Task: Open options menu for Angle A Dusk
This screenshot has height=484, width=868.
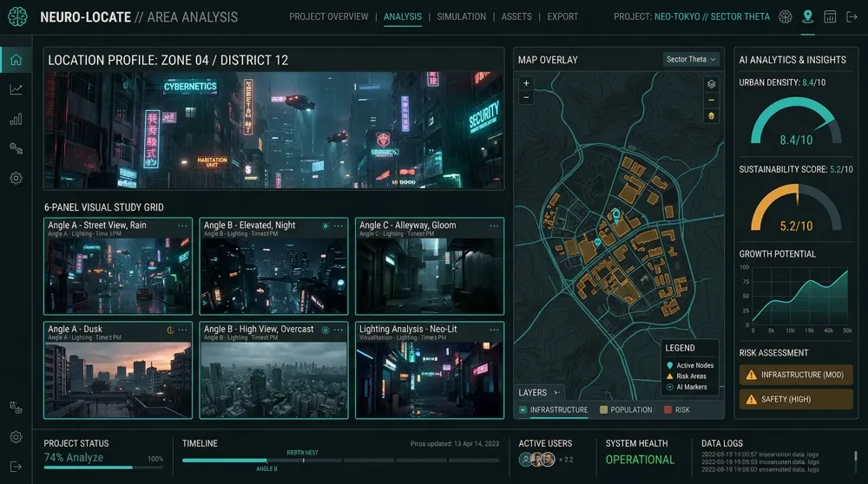Action: [182, 330]
